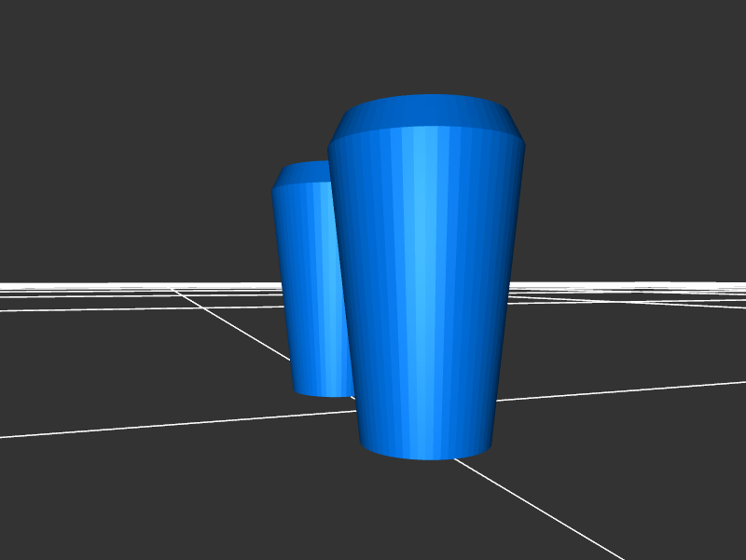This screenshot has width=746, height=560.
Task: Click the rounded base of the front cup
Action: point(426,451)
